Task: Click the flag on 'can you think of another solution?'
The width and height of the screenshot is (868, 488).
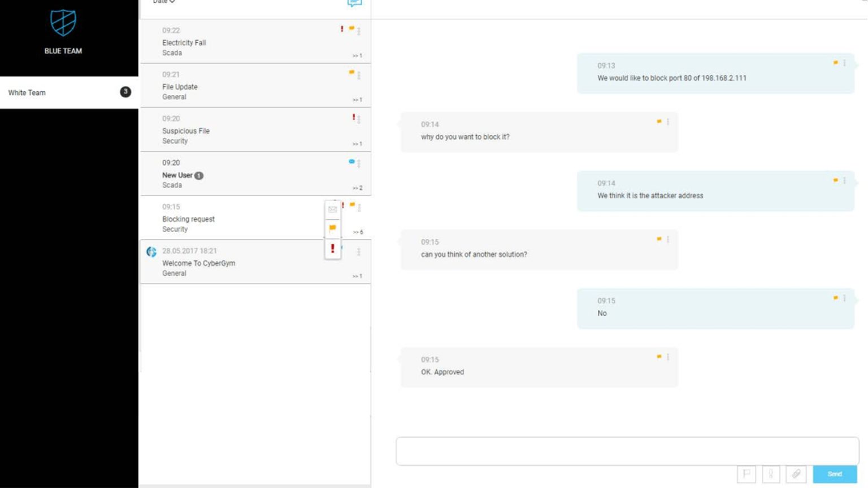Action: coord(659,239)
